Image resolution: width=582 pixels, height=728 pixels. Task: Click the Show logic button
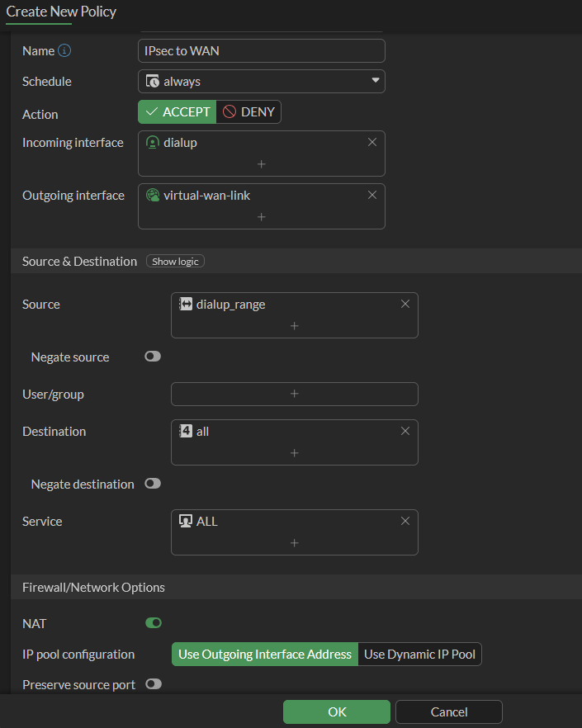coord(175,261)
